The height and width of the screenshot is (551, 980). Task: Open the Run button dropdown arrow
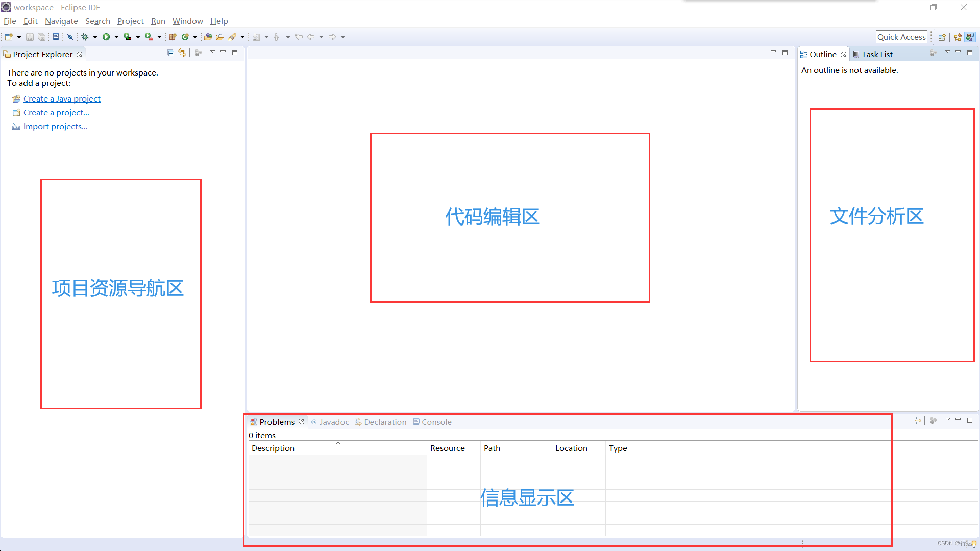tap(116, 37)
